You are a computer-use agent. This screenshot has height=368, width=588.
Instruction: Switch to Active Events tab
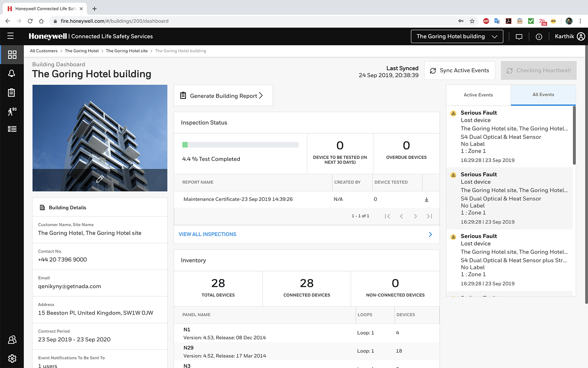tap(478, 95)
